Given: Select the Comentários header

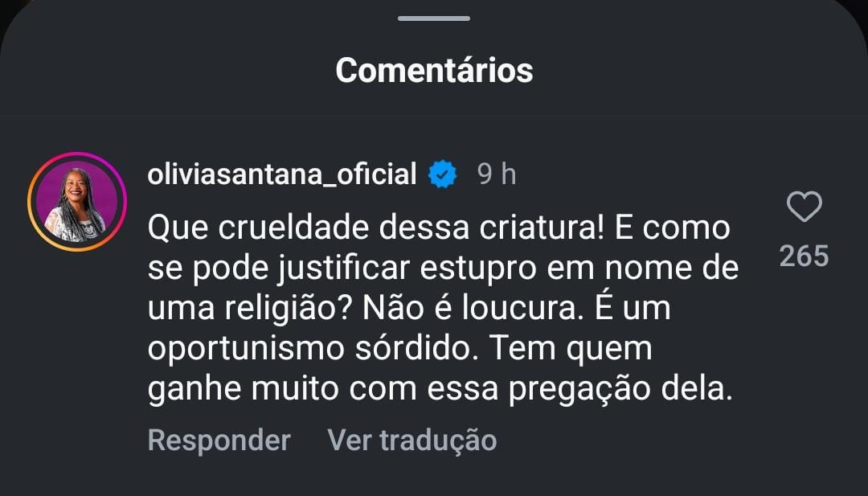Looking at the screenshot, I should point(434,69).
